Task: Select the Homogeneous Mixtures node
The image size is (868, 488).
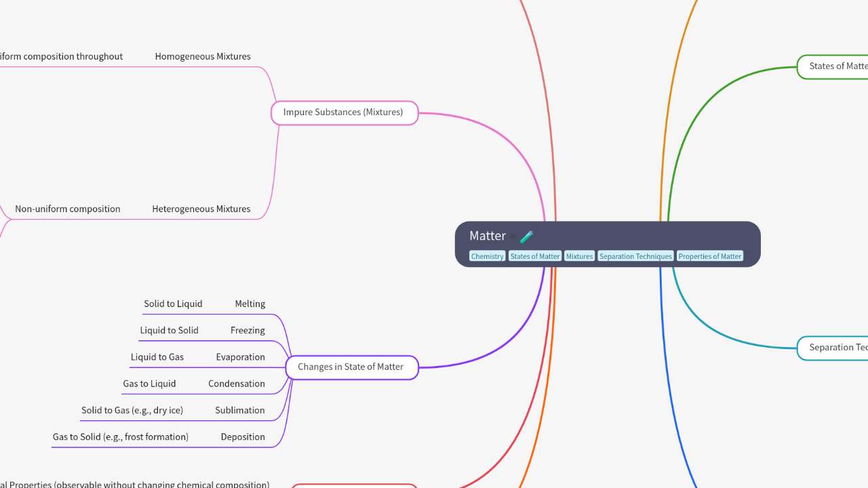Action: 203,56
